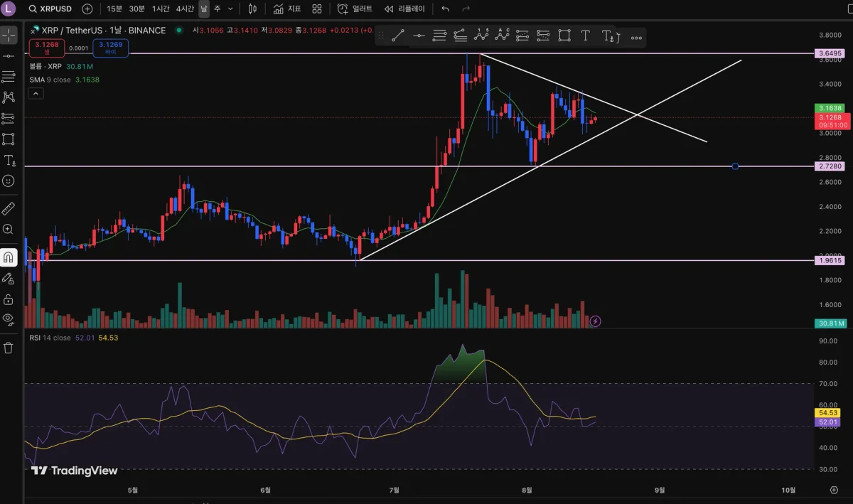Hide all drawings with the eye icon

point(9,319)
